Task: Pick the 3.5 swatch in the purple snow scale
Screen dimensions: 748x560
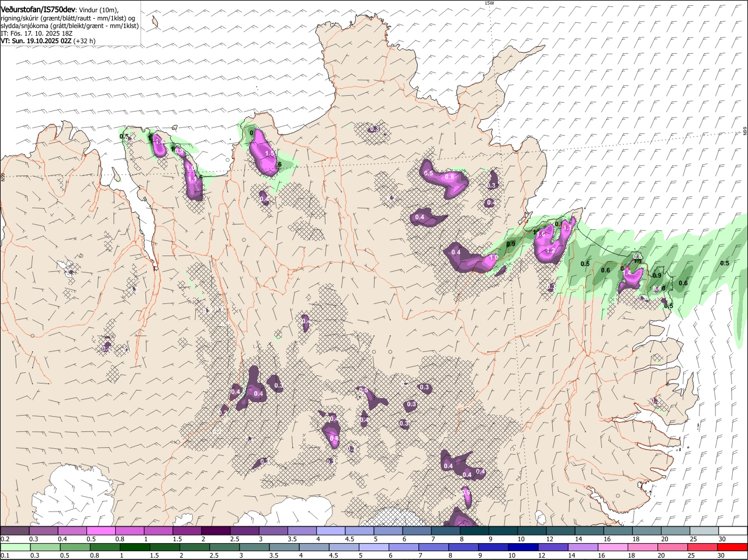Action: pos(301,530)
